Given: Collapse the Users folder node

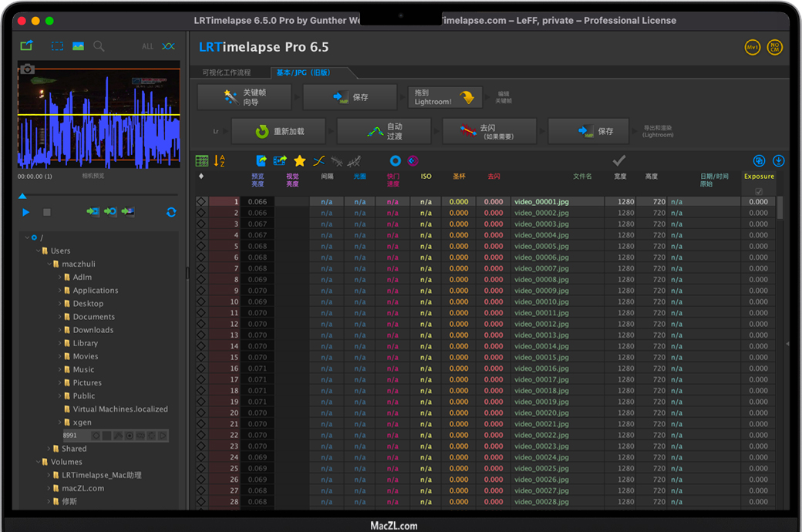Looking at the screenshot, I should pyautogui.click(x=37, y=251).
